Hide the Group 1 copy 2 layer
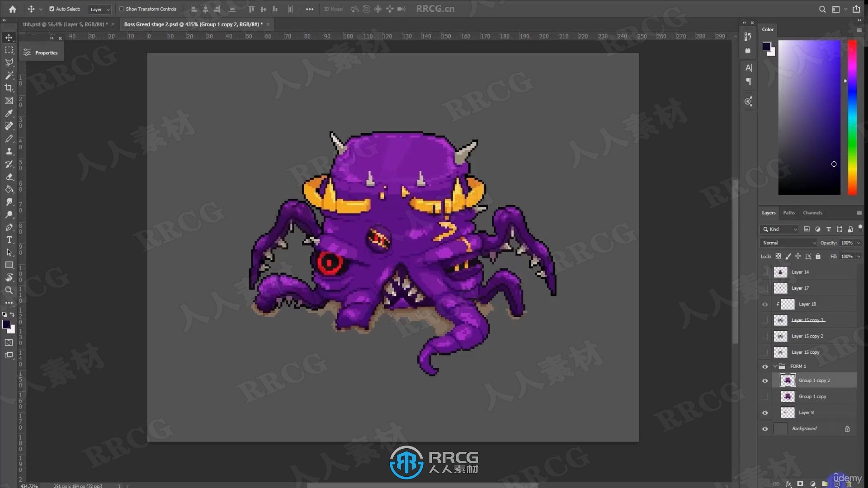Image resolution: width=868 pixels, height=488 pixels. (765, 380)
